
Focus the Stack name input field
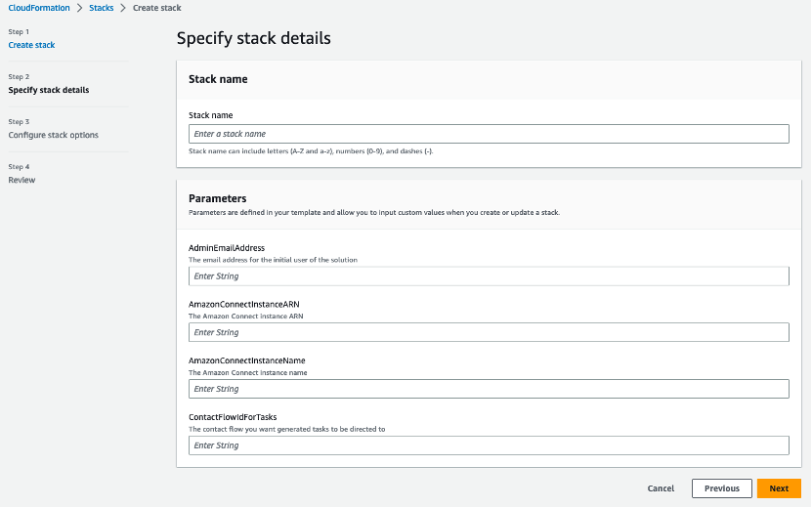[489, 134]
